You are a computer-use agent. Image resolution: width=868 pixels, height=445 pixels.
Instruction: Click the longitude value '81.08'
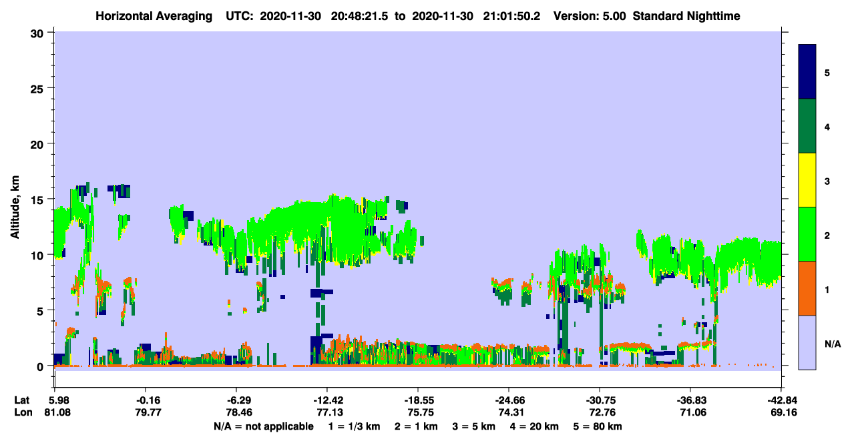click(x=58, y=412)
